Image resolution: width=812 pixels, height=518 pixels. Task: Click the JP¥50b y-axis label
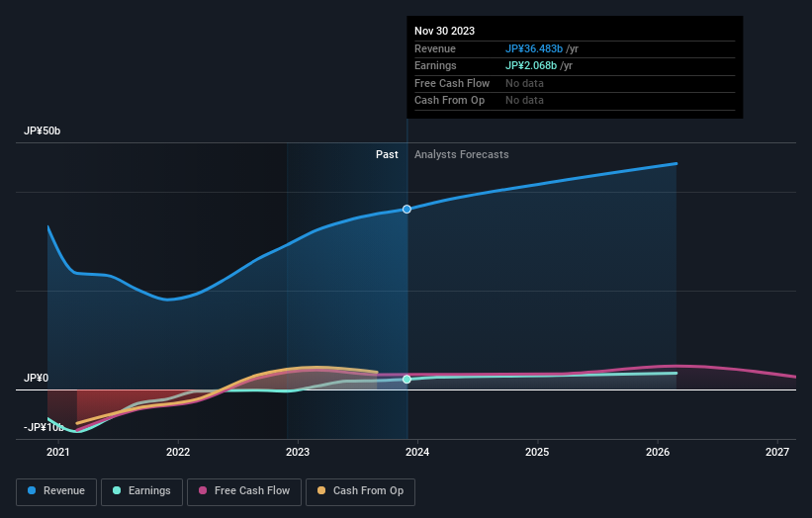point(42,130)
